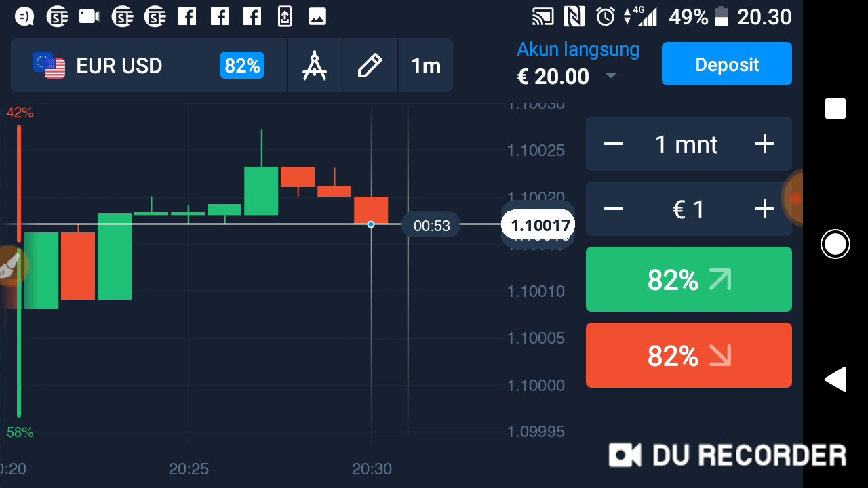Edit the € 1 amount field
The height and width of the screenshot is (488, 868).
point(688,209)
